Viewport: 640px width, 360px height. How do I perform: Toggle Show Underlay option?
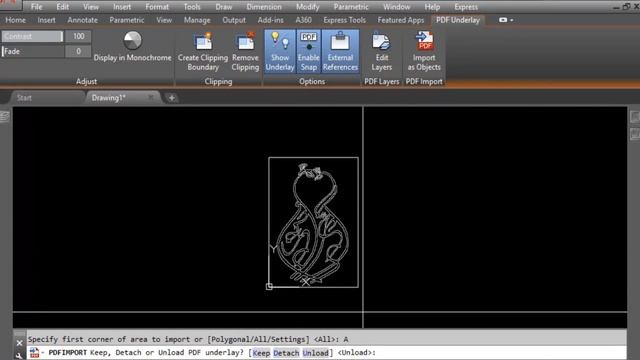coord(280,51)
